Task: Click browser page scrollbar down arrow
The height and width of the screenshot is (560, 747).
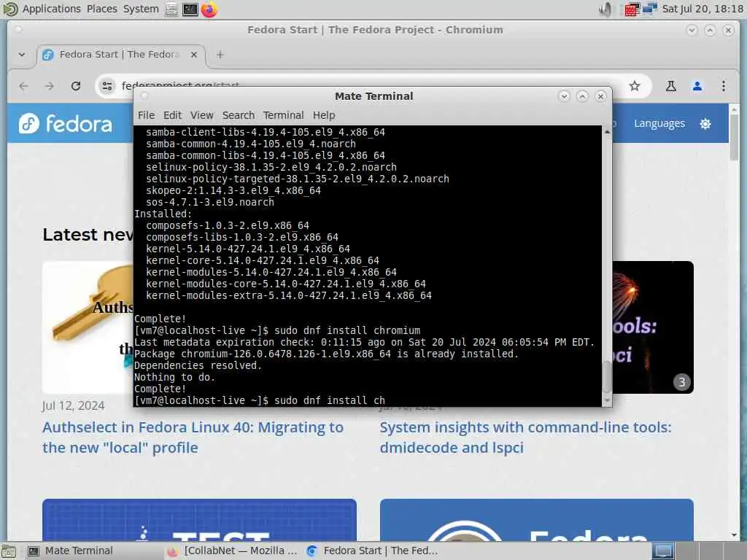Action: tap(734, 535)
